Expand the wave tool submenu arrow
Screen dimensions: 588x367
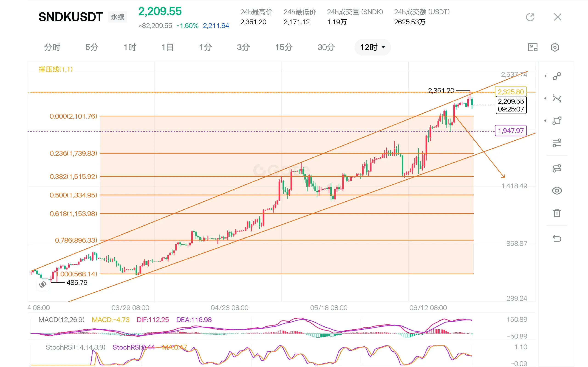pyautogui.click(x=546, y=98)
